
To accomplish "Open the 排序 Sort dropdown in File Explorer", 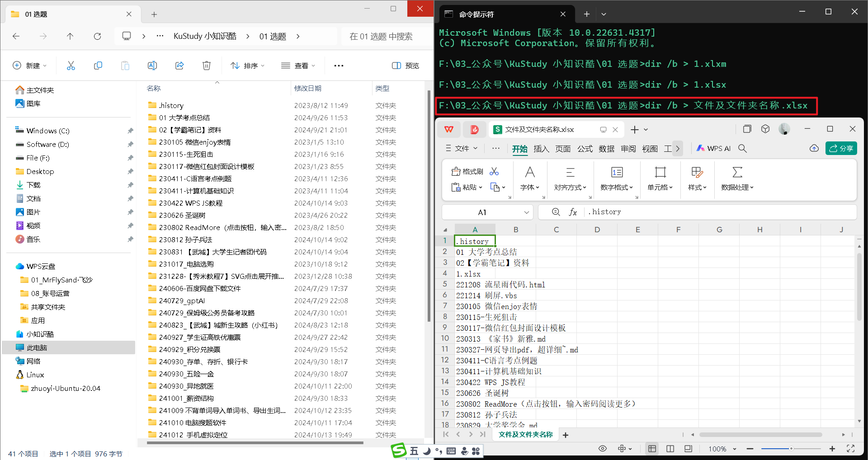I will (x=247, y=66).
